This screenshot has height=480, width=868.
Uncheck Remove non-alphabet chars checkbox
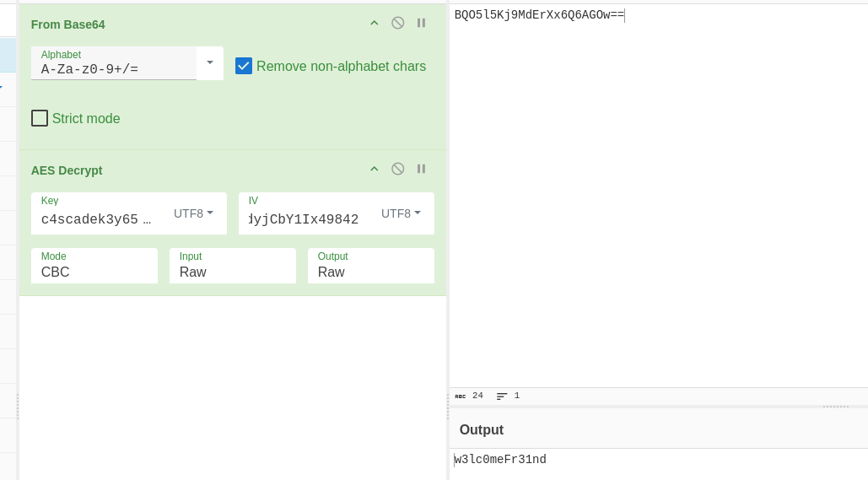pos(244,66)
